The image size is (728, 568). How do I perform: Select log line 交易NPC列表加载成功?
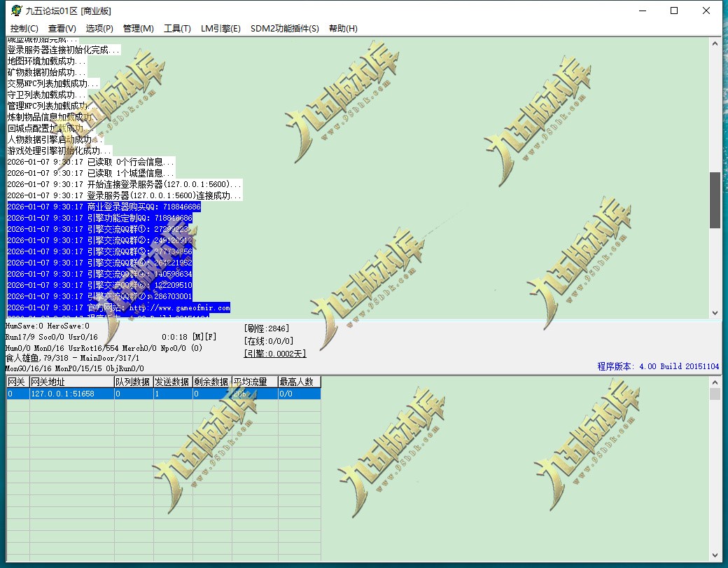53,83
